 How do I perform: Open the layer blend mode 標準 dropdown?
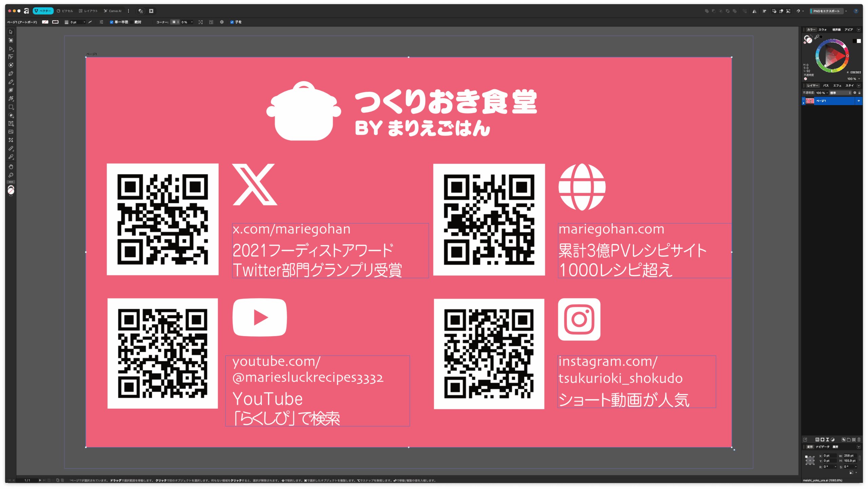point(840,93)
